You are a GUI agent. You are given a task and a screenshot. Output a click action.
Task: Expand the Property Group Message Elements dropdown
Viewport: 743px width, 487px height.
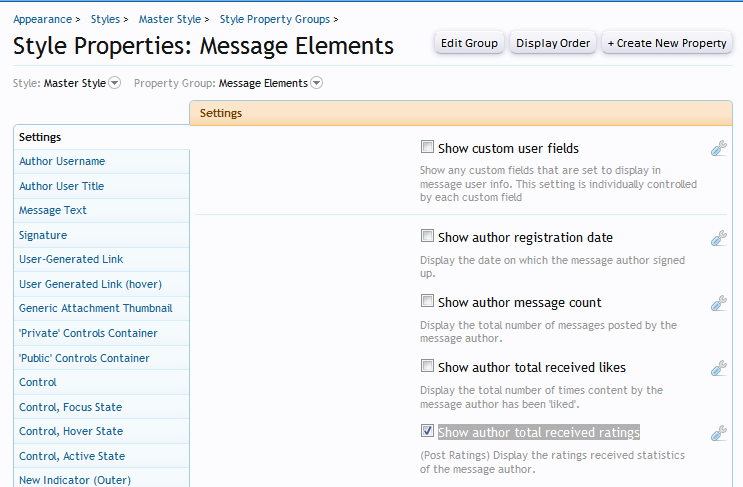point(317,83)
